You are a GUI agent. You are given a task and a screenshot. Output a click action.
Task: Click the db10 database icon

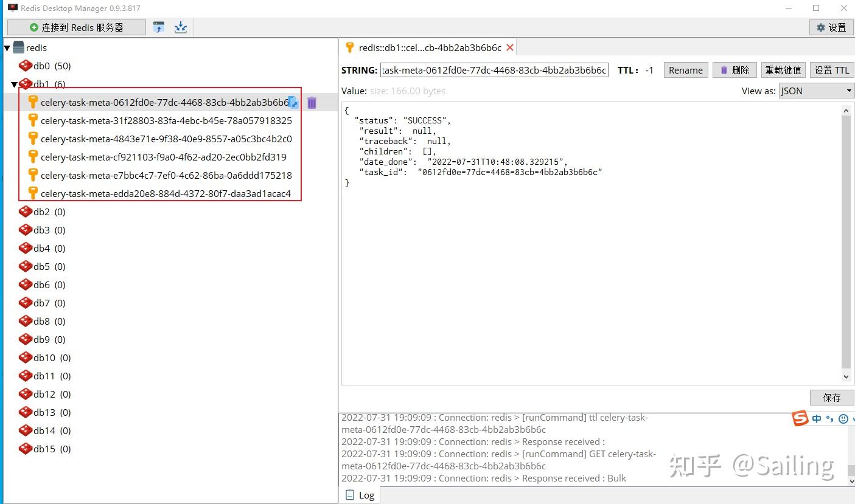point(26,357)
